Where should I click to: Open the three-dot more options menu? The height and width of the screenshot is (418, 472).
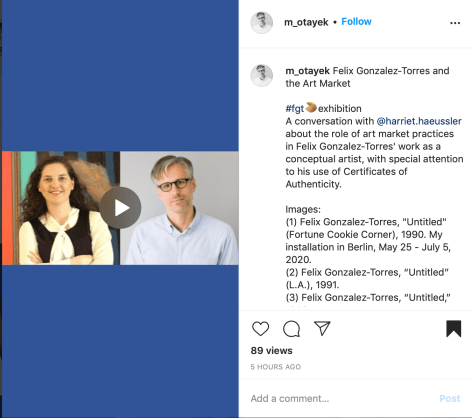click(x=455, y=23)
